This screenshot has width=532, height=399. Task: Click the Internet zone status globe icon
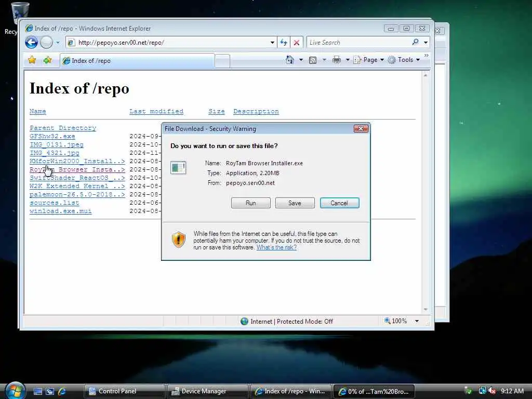pyautogui.click(x=244, y=321)
